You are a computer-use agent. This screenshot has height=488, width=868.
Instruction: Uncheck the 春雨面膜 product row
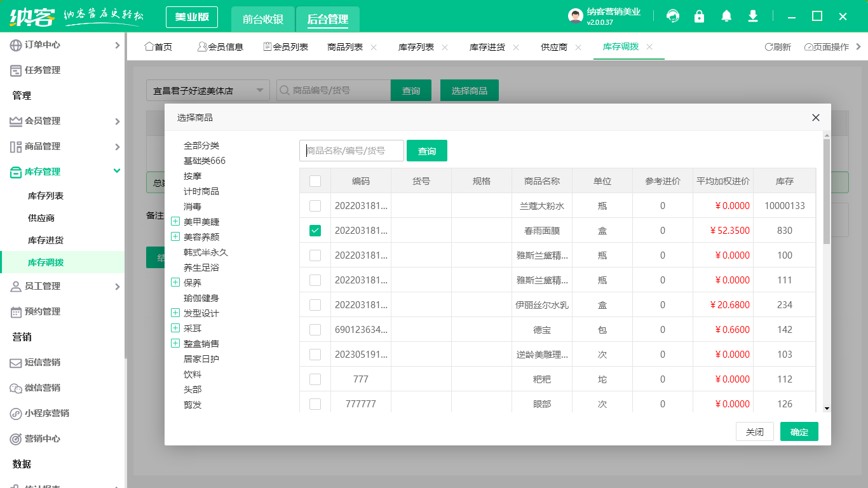coord(315,230)
